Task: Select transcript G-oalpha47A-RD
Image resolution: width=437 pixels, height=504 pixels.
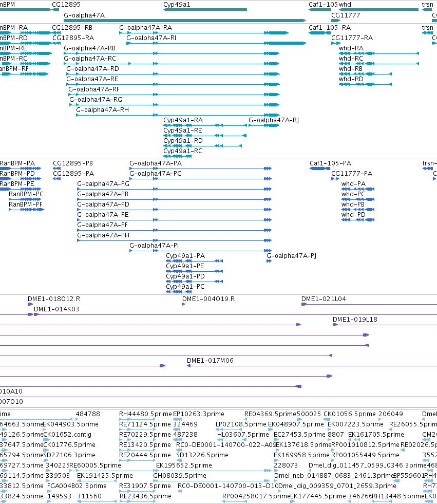Action: [x=92, y=69]
